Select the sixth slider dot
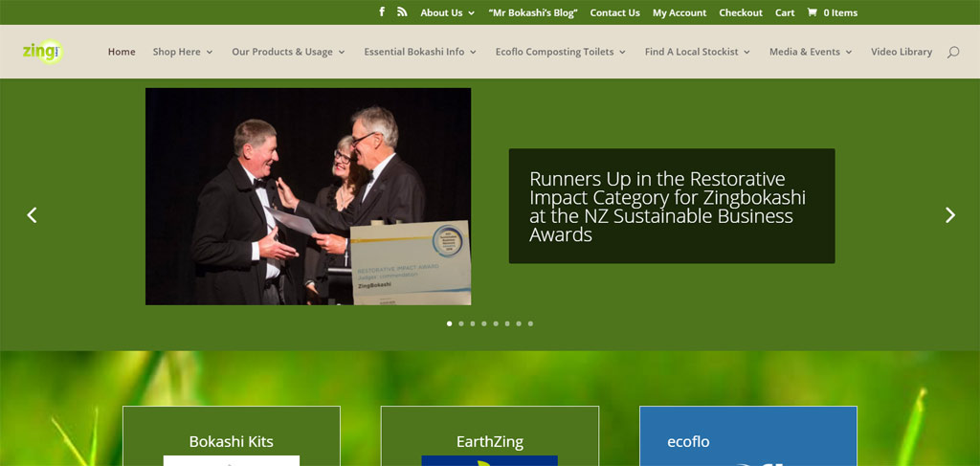This screenshot has width=980, height=466. coord(507,323)
